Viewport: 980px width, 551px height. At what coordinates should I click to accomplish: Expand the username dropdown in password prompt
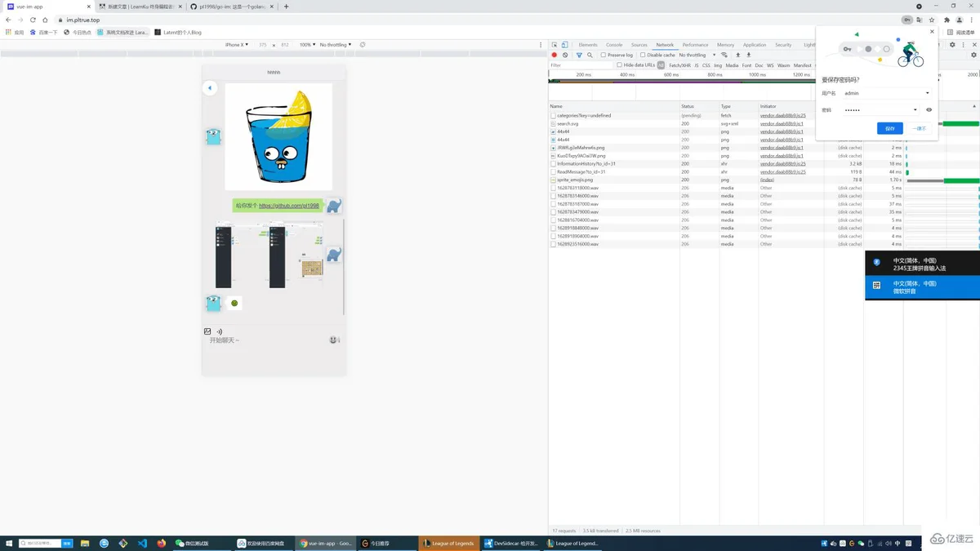coord(927,93)
